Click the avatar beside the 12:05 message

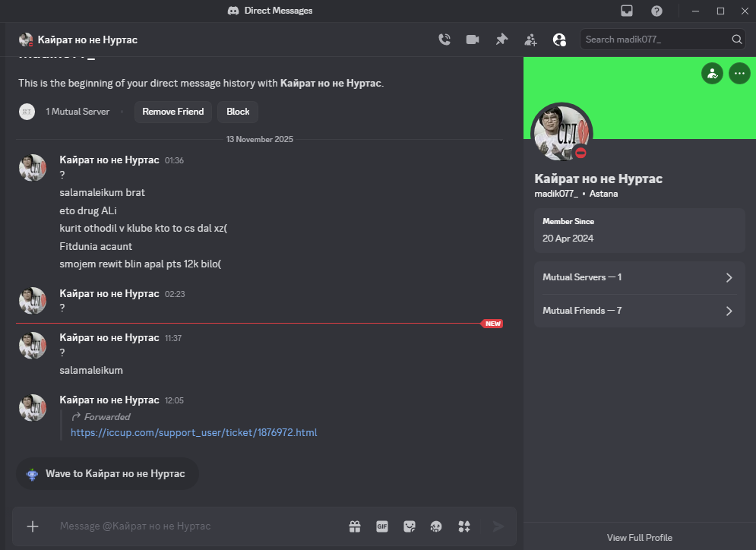[x=33, y=407]
